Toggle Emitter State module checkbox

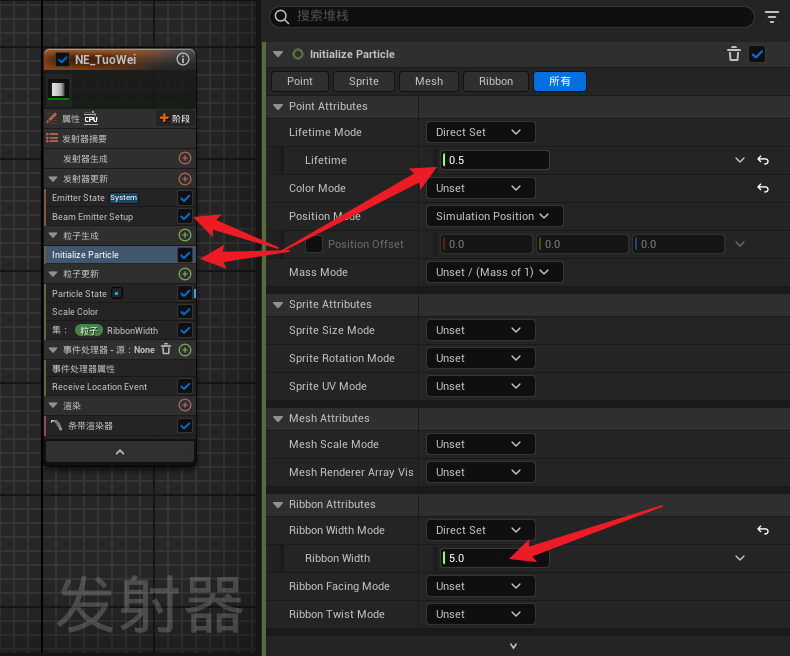(x=185, y=198)
